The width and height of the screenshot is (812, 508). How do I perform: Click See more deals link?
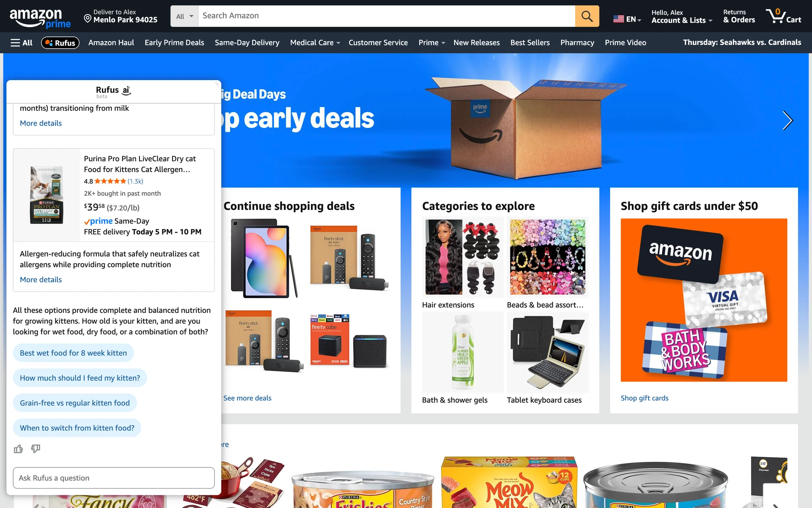coord(247,398)
